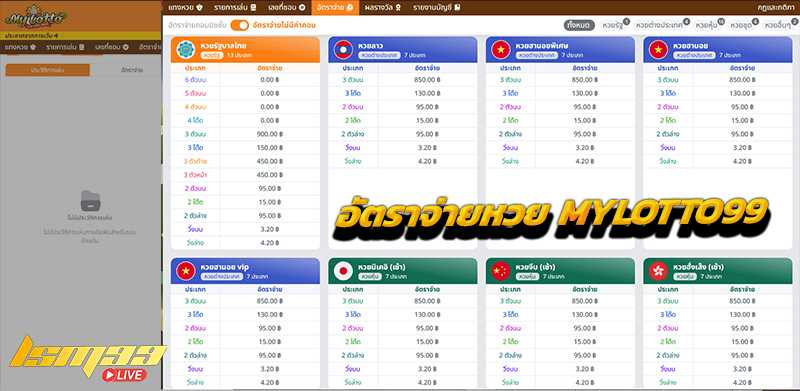Click the หวยจีน (เช้า) card title
Screen dimensions: 800x391
(535, 266)
